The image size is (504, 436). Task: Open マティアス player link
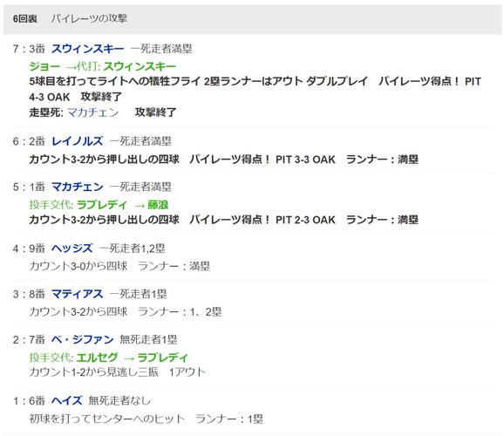[77, 294]
